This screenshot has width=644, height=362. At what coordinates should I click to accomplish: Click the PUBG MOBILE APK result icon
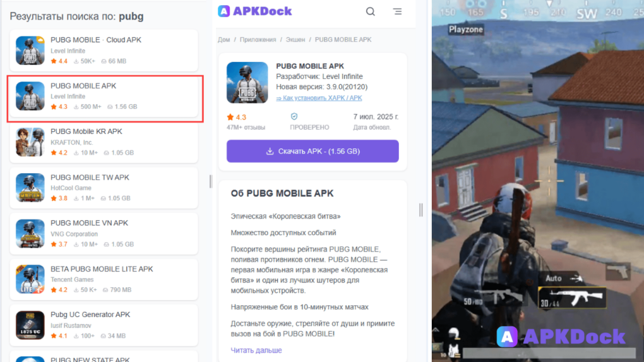point(30,96)
